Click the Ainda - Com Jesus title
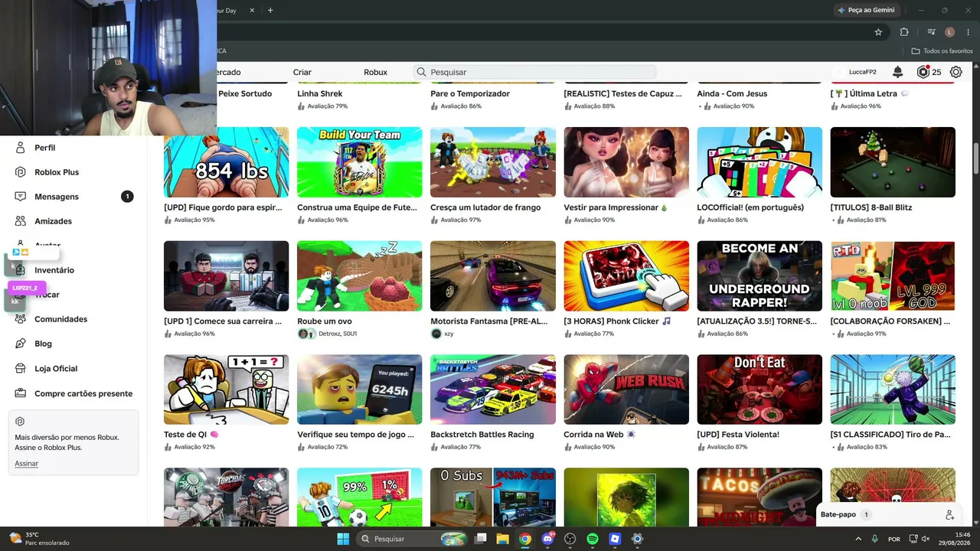This screenshot has height=551, width=980. tap(732, 94)
